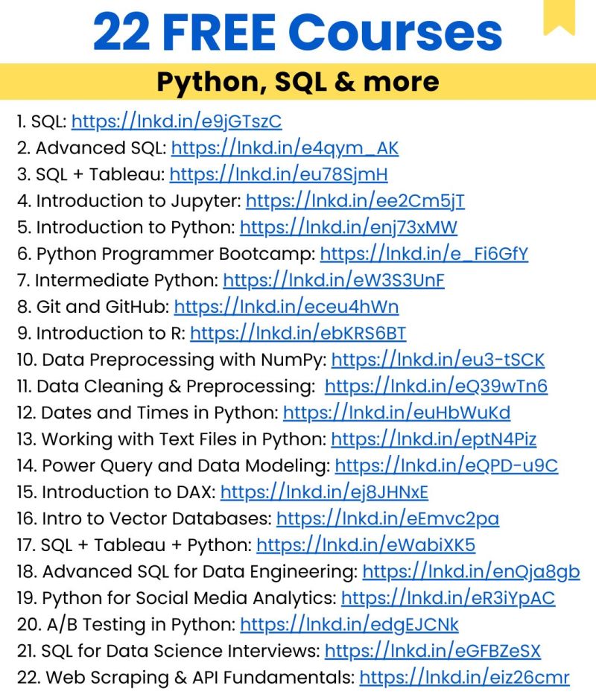Screen dimensions: 596x700
Task: Open the SQL course link
Action: point(177,121)
